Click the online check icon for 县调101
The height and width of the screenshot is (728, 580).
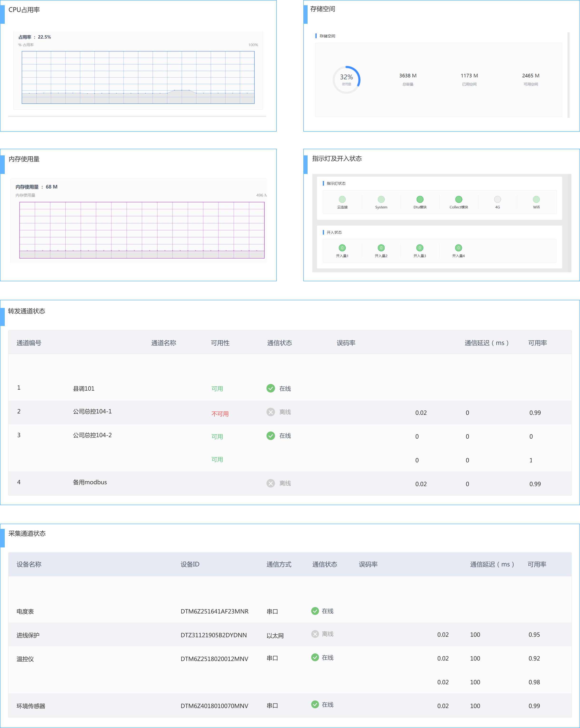pyautogui.click(x=271, y=388)
